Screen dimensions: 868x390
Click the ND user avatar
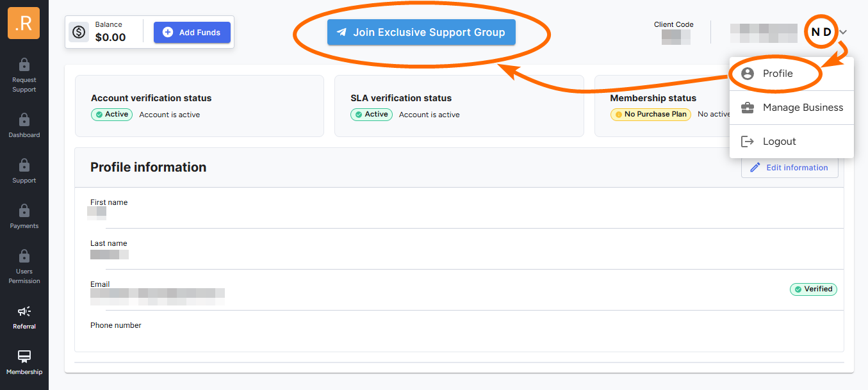[x=821, y=32]
